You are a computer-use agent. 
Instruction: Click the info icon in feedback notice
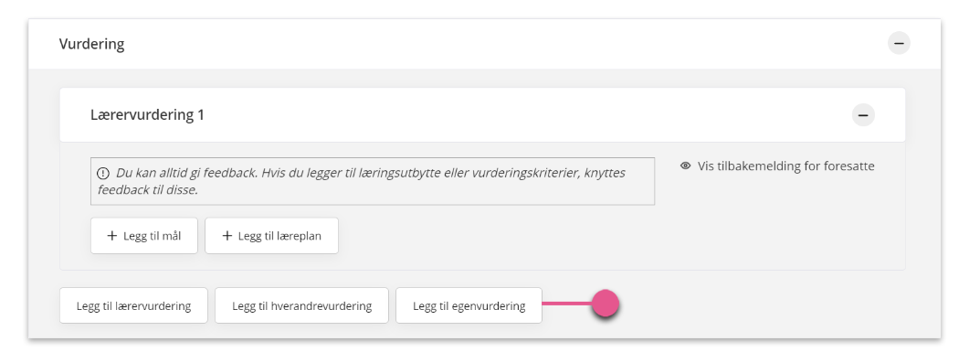(x=103, y=174)
